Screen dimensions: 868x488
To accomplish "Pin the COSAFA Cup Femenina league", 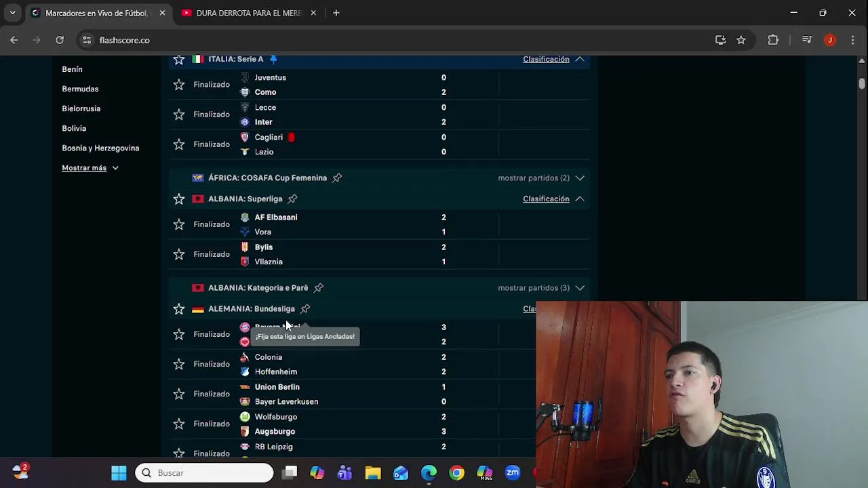I will [337, 178].
